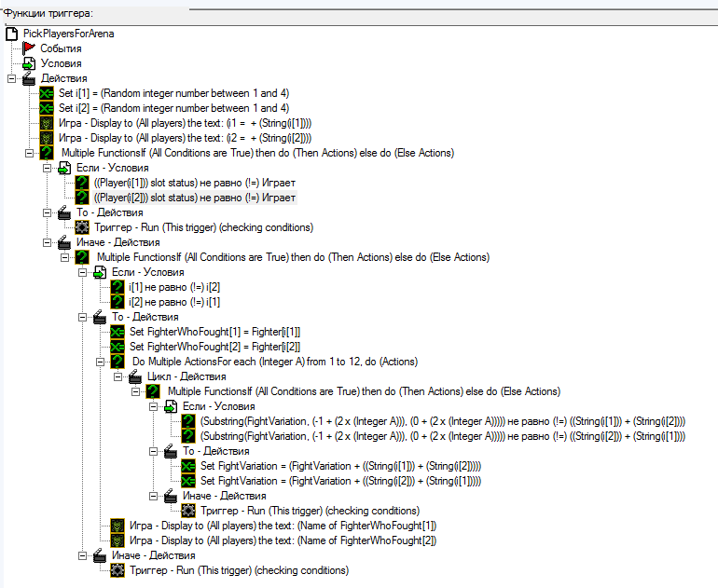This screenshot has height=588, width=718.
Task: Click the game icon for i2 display text action
Action: point(47,138)
